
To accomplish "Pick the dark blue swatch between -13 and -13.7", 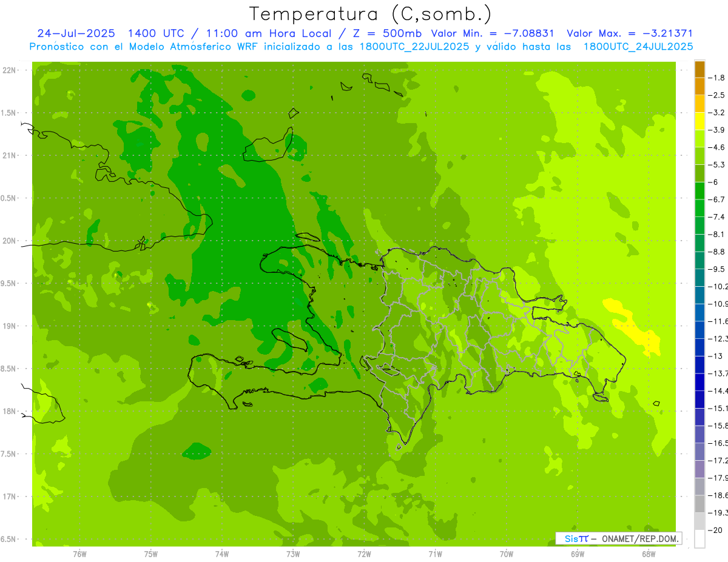I will 699,365.
